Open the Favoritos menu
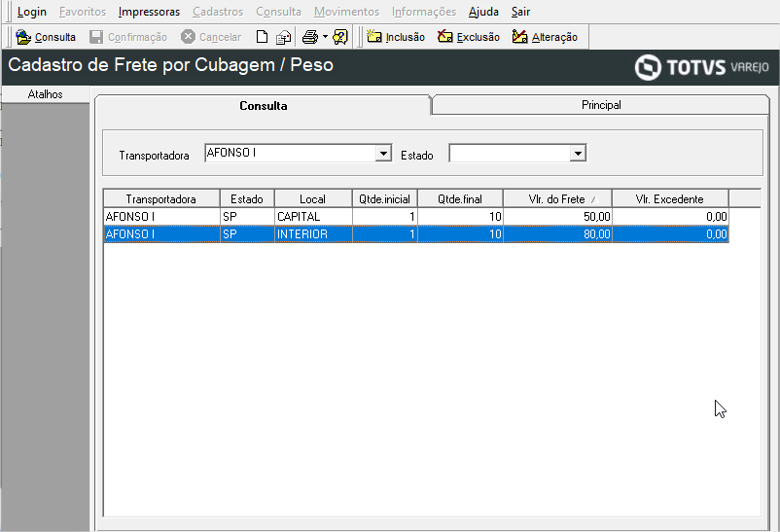The width and height of the screenshot is (780, 532). 83,12
